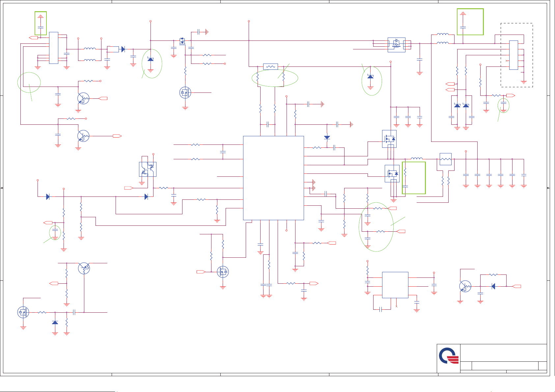This screenshot has width=555, height=392.
Task: Click the large empty title field in title block
Action: (503, 353)
